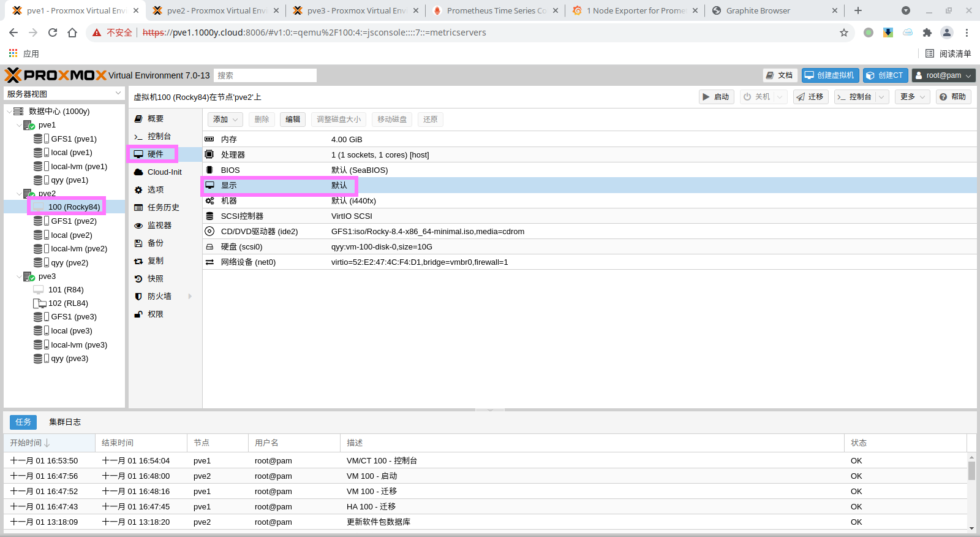Open the Firewall (防火墙) section

pyautogui.click(x=159, y=297)
